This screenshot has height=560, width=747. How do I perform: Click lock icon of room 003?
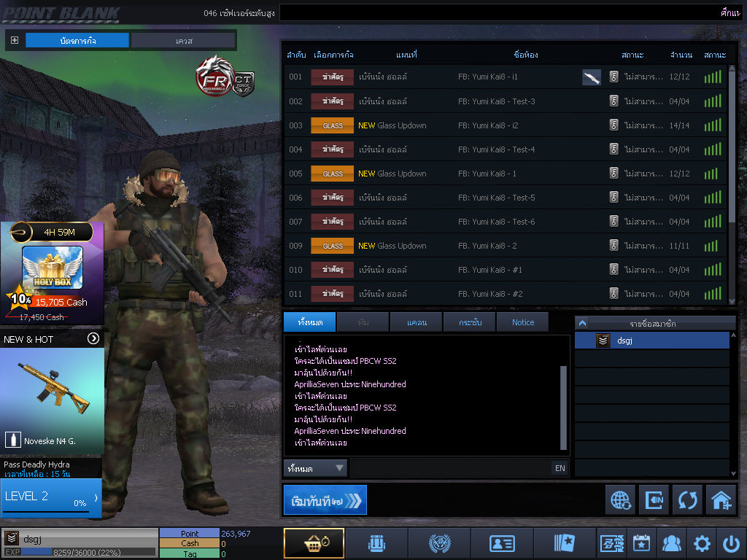[x=614, y=125]
